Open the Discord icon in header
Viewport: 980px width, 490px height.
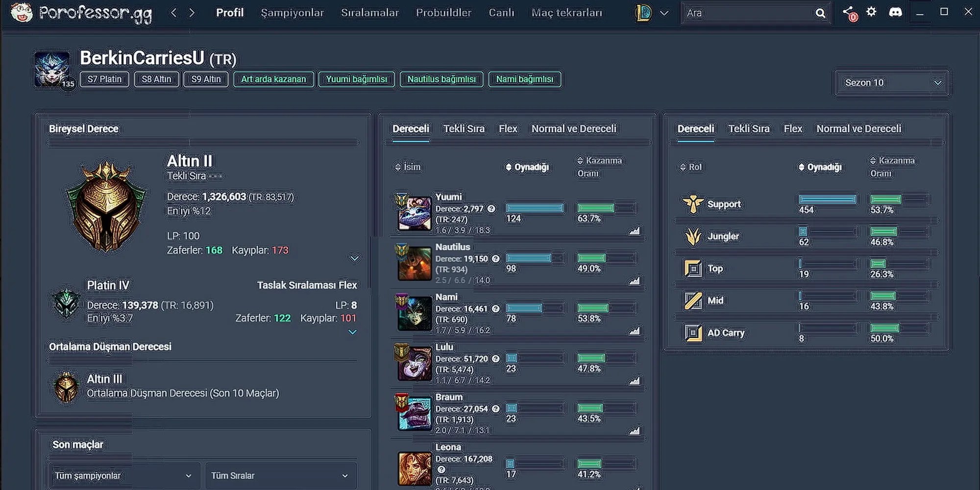click(895, 12)
